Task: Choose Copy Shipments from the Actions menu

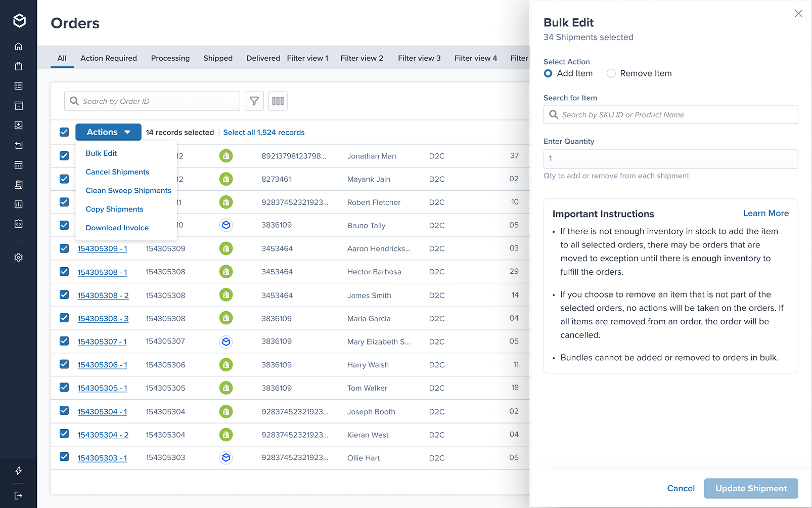Action: tap(114, 209)
